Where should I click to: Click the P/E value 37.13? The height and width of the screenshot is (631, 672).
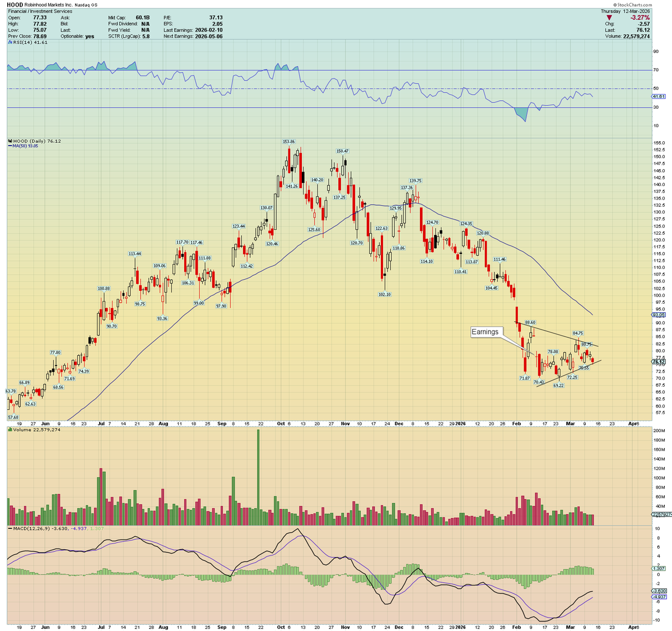point(216,17)
